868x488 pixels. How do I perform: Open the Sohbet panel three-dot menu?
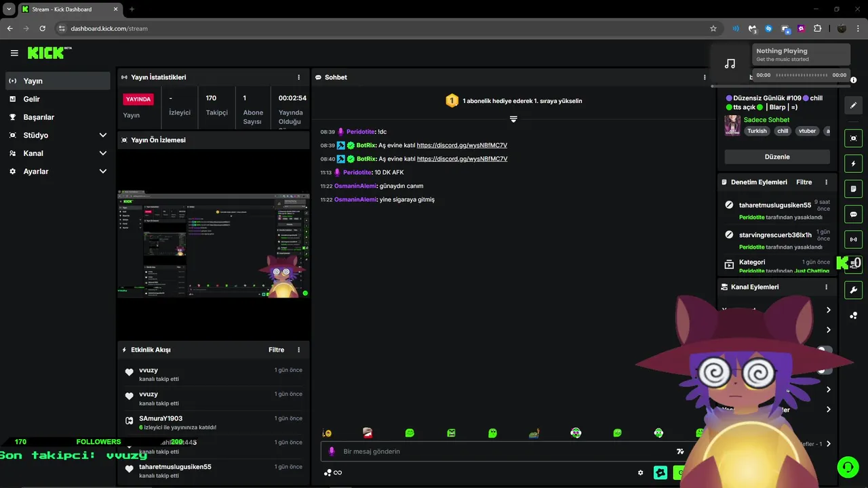coord(705,77)
